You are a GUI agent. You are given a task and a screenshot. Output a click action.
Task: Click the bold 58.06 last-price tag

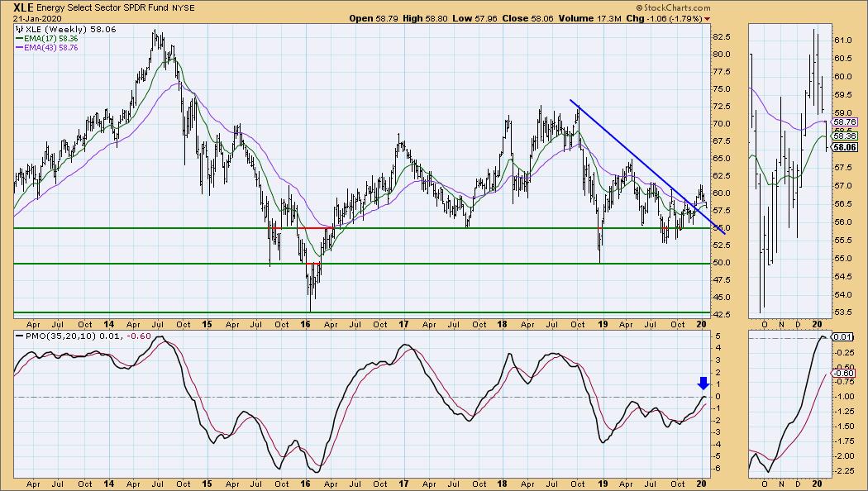coord(845,147)
